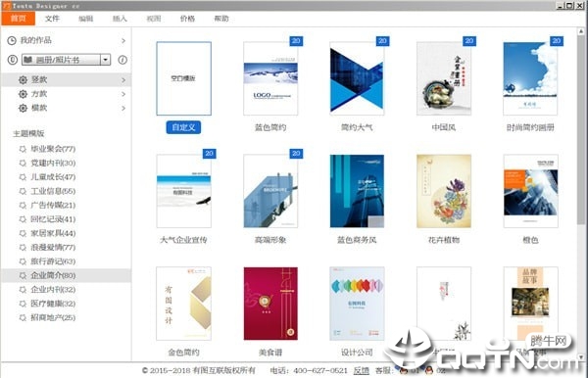Click the 20 badge on 大气企业宣传
Viewport: 588px width, 378px height.
tap(210, 153)
